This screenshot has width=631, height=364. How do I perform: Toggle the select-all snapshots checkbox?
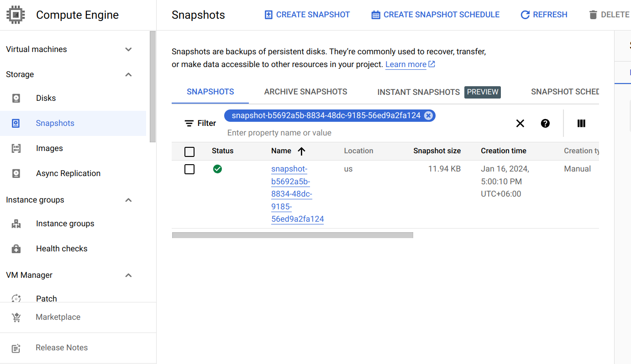pyautogui.click(x=189, y=151)
